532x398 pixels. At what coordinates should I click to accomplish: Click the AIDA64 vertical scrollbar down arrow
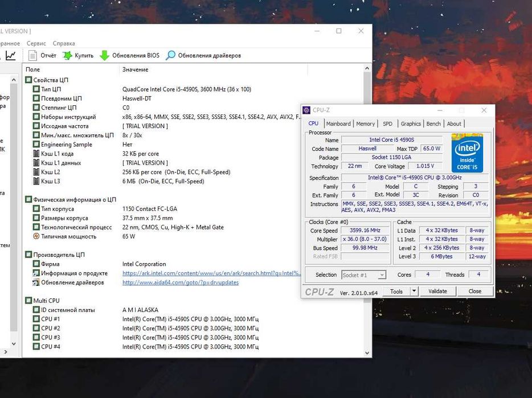(367, 353)
